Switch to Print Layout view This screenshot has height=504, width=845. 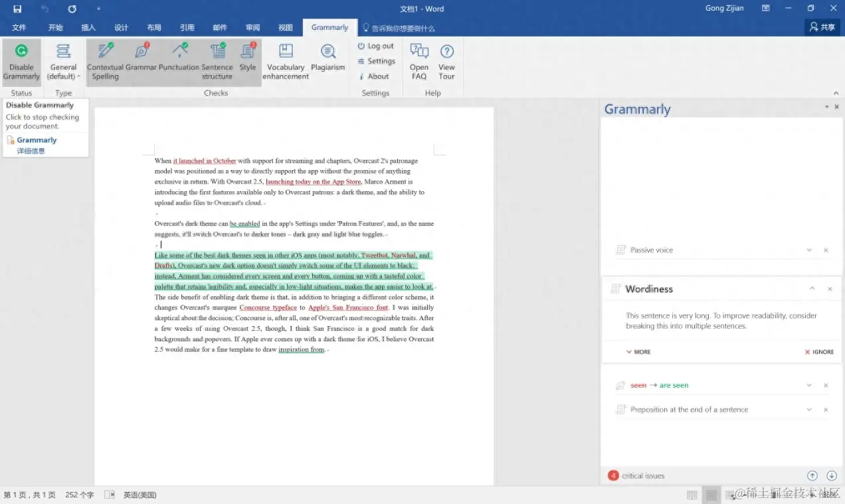click(x=711, y=495)
